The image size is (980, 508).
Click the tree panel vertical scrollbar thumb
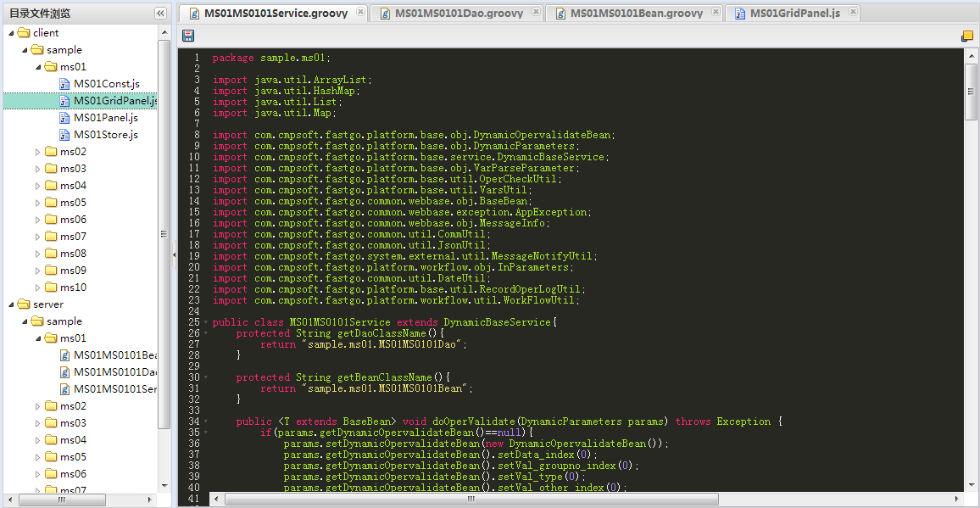[x=164, y=233]
